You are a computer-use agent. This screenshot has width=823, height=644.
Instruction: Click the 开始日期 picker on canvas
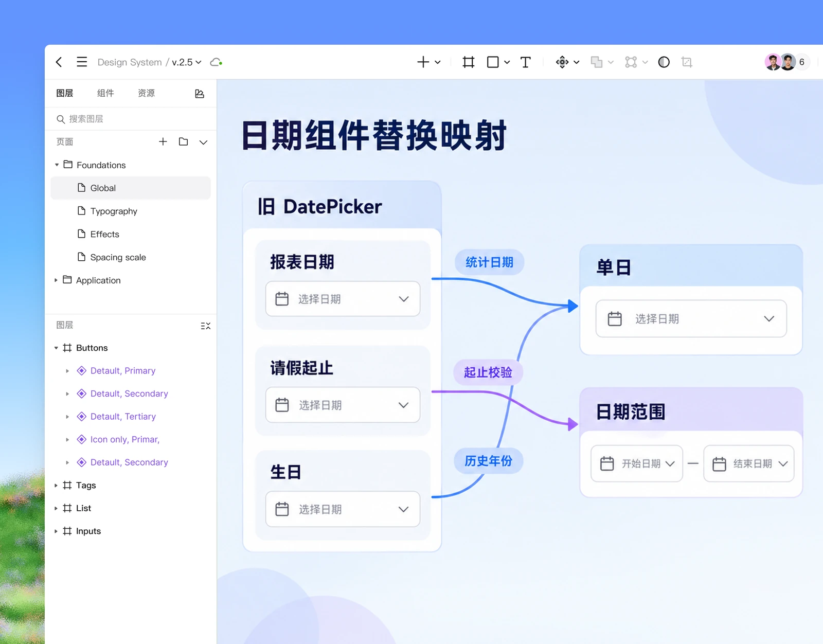pos(637,463)
